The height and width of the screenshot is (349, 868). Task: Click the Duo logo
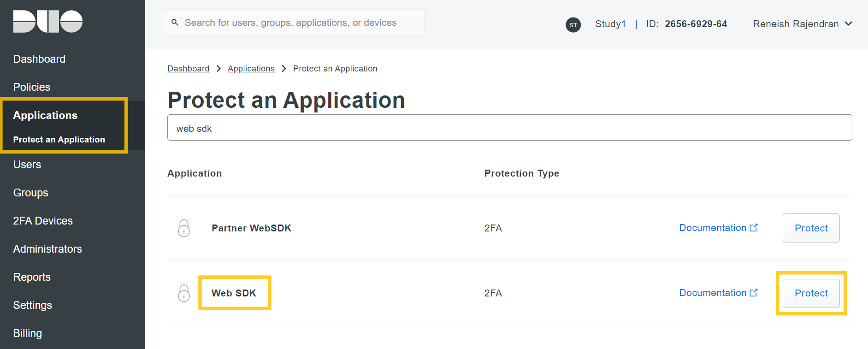[48, 22]
